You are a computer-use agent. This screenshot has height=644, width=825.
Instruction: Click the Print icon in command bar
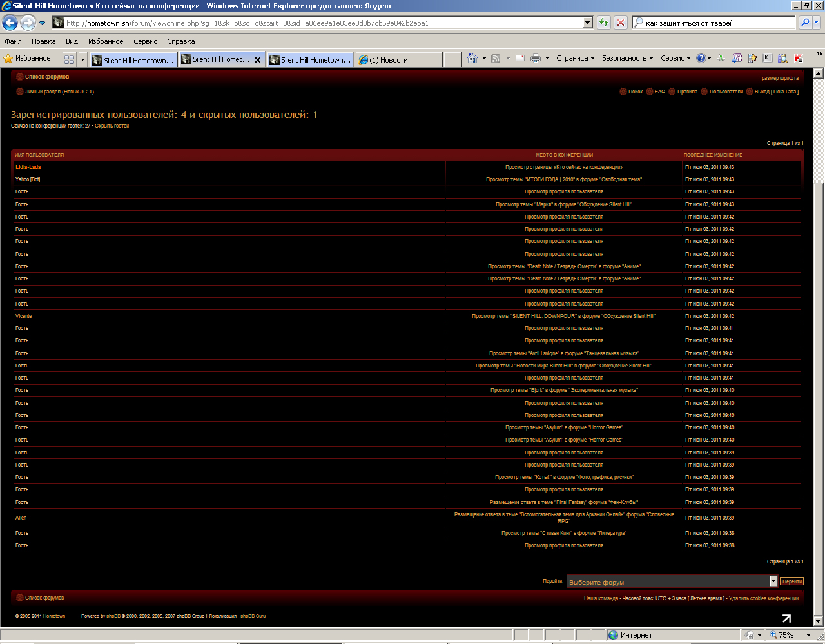[x=535, y=59]
